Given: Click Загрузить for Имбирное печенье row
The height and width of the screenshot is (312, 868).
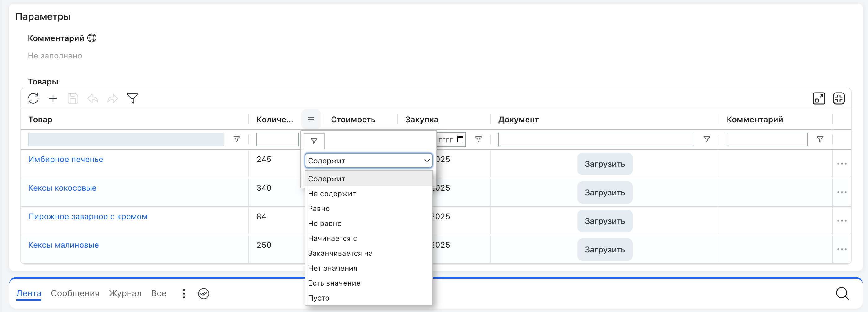Looking at the screenshot, I should [x=605, y=164].
